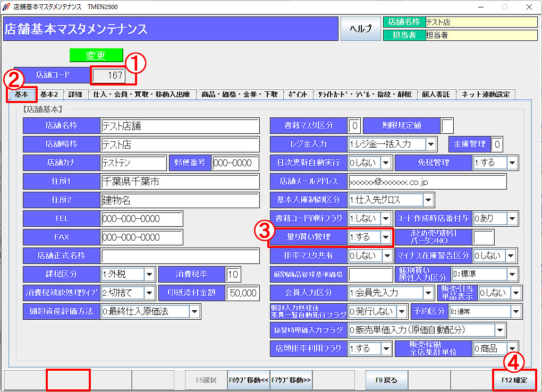
Task: Click the 店舗コード field showing 167
Action: coord(109,75)
